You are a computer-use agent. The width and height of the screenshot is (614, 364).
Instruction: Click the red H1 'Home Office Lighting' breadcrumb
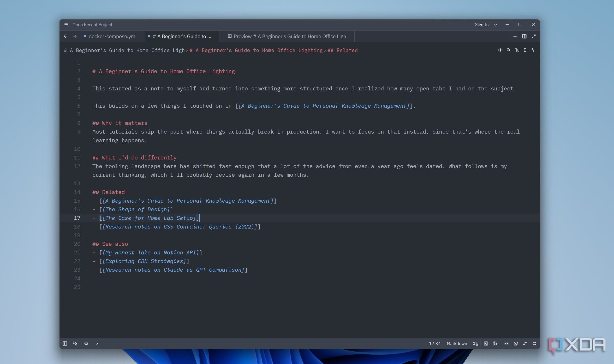point(256,50)
